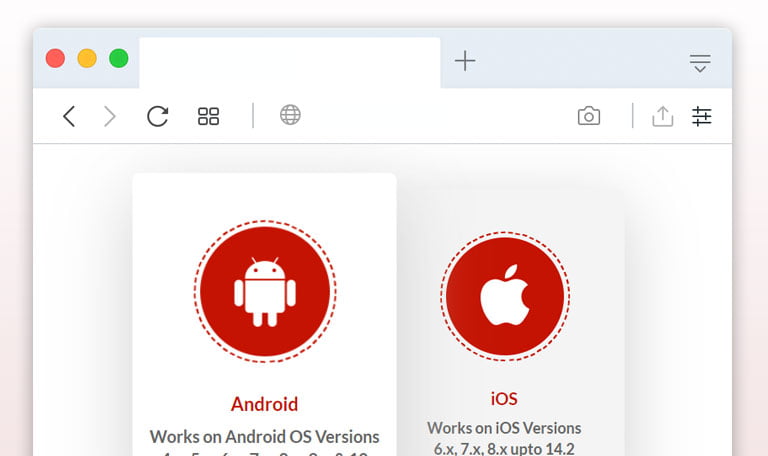Image resolution: width=768 pixels, height=456 pixels.
Task: Click text '6.x, 7.x, 8.x upto 14.2'
Action: pyautogui.click(x=504, y=449)
